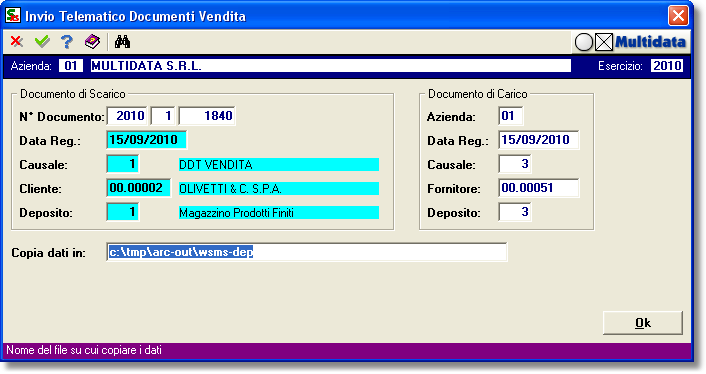The image size is (706, 374).
Task: Select the document series field 1
Action: tap(163, 116)
